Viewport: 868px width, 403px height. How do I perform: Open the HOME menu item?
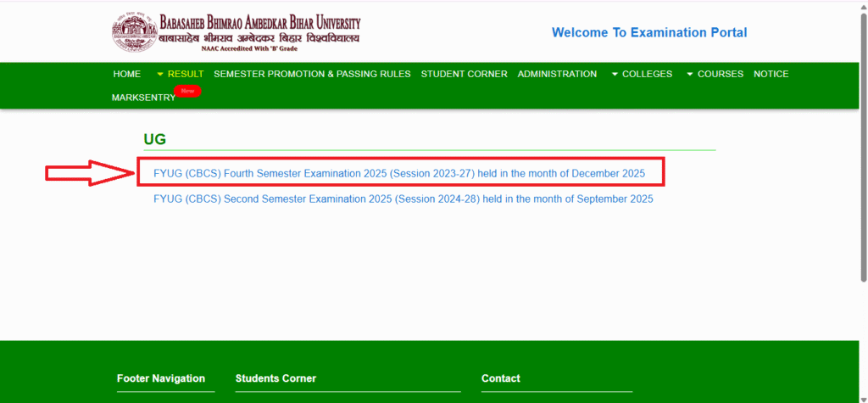coord(127,75)
